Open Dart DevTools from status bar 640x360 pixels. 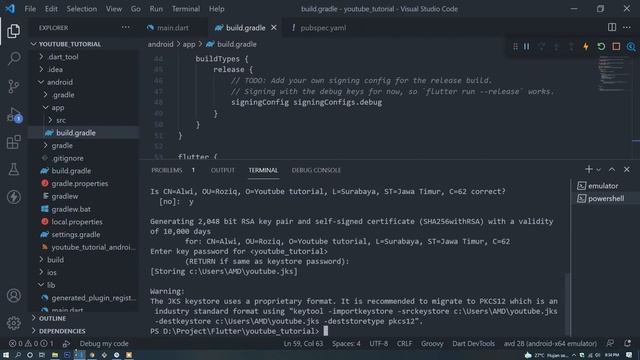tap(473, 343)
